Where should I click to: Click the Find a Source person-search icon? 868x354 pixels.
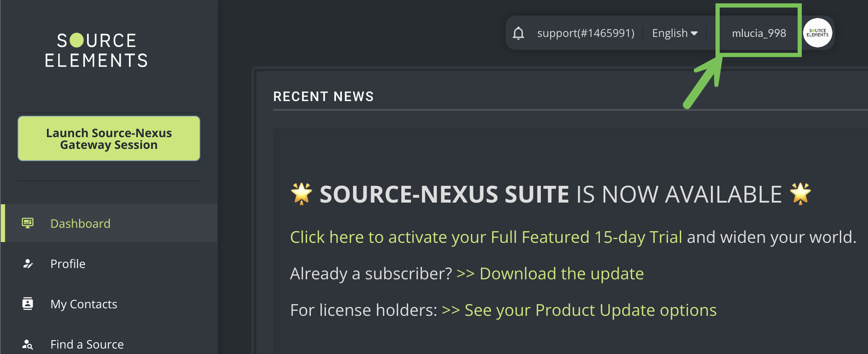(x=28, y=344)
